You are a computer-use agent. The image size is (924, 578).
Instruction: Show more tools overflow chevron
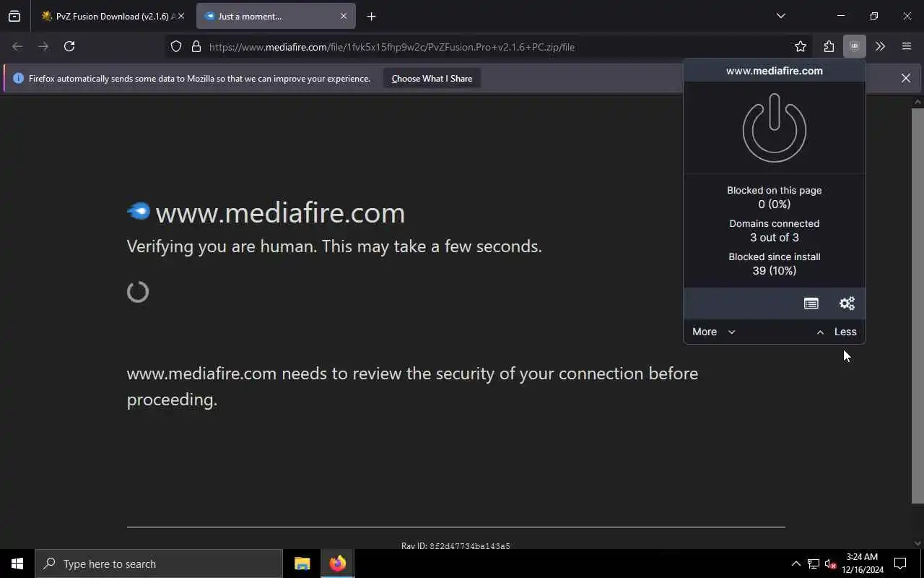click(x=880, y=46)
